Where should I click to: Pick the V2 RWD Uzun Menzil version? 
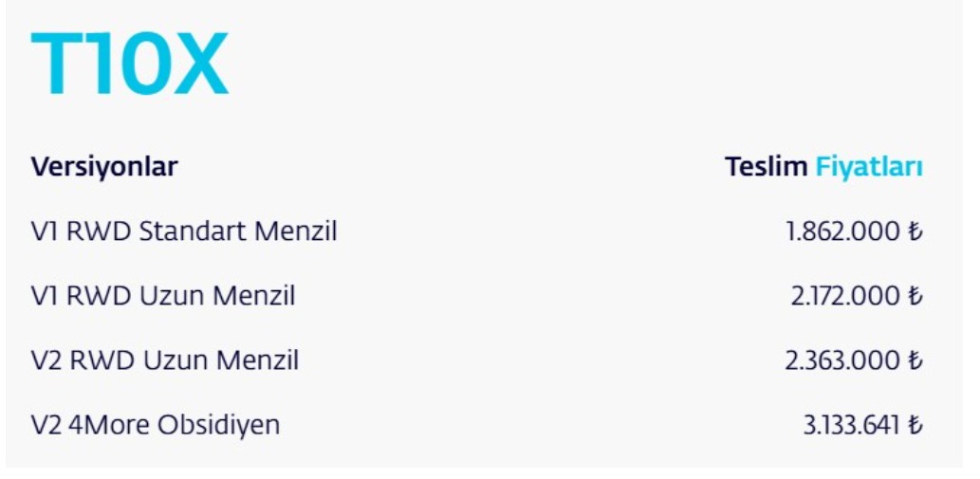(165, 360)
